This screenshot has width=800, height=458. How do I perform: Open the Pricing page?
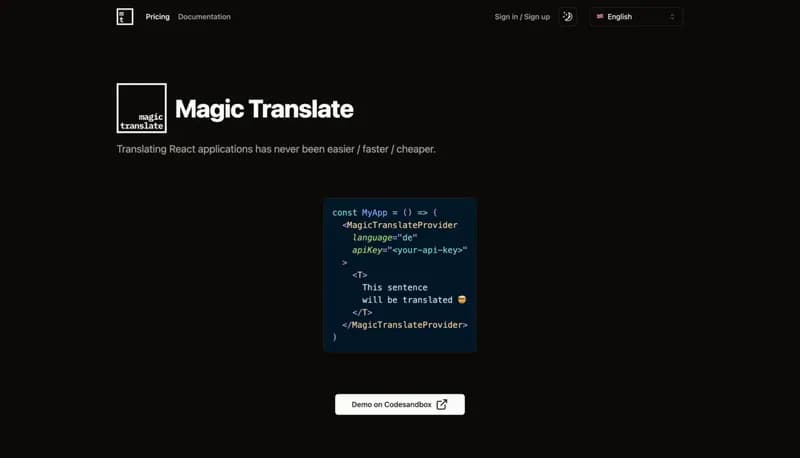coord(157,17)
